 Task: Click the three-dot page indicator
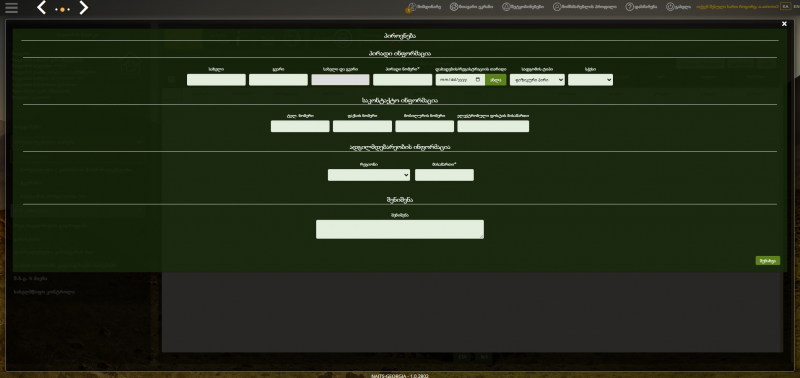62,9
